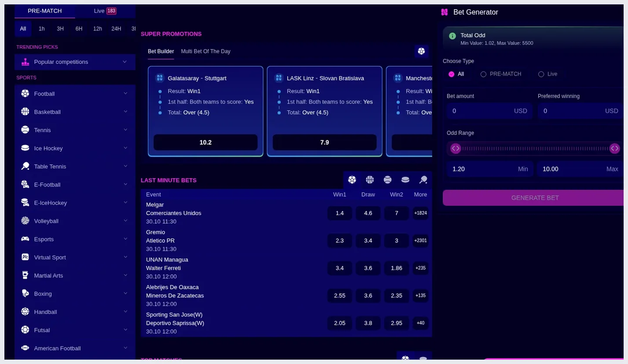This screenshot has width=628, height=364.
Task: Click the American Football icon in sidebar
Action: [x=25, y=348]
